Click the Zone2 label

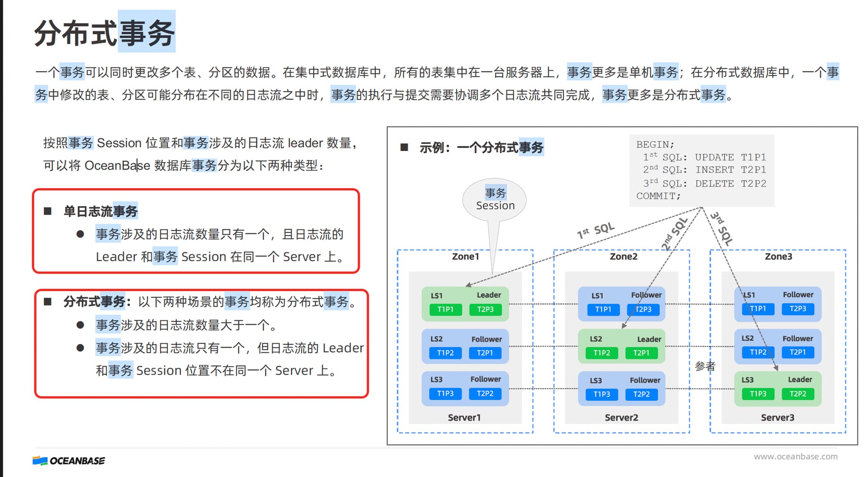pos(623,256)
